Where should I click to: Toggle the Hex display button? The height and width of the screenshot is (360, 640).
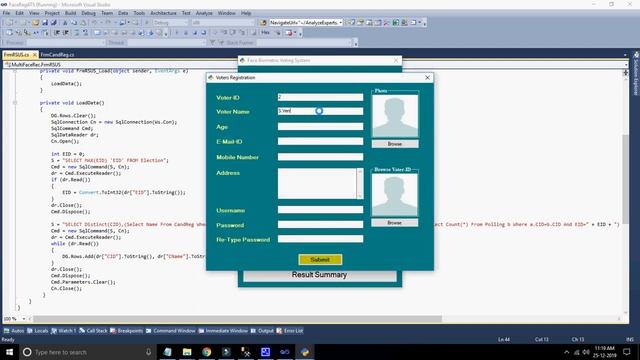click(265, 33)
